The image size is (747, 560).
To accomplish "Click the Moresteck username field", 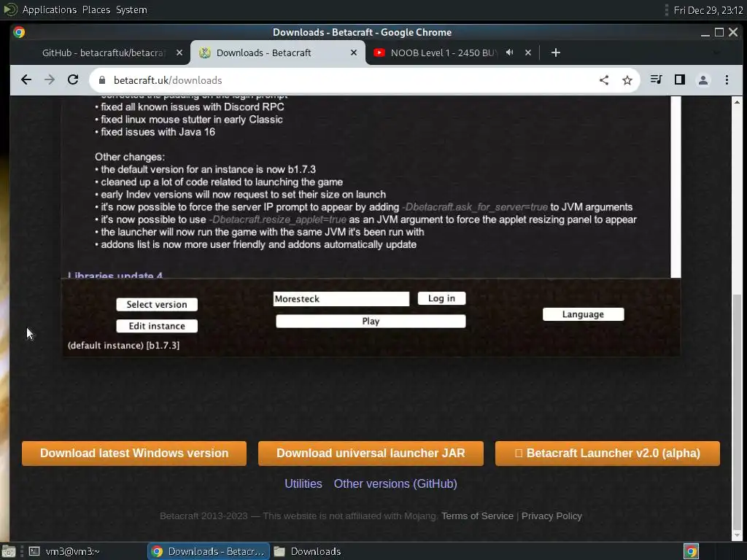I will [x=341, y=298].
